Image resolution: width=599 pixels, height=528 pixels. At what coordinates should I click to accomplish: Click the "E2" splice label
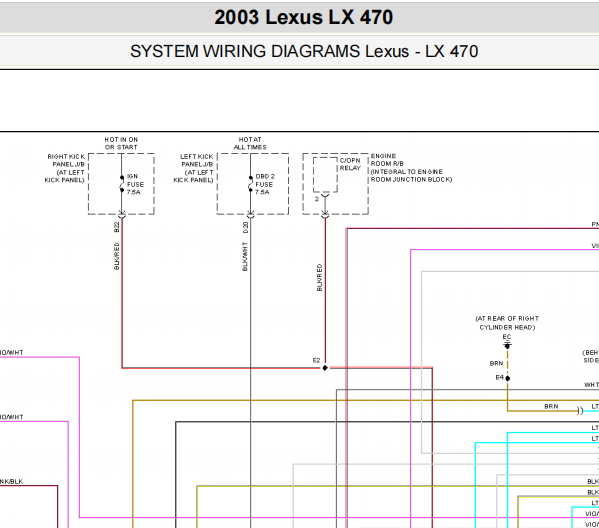pos(316,360)
